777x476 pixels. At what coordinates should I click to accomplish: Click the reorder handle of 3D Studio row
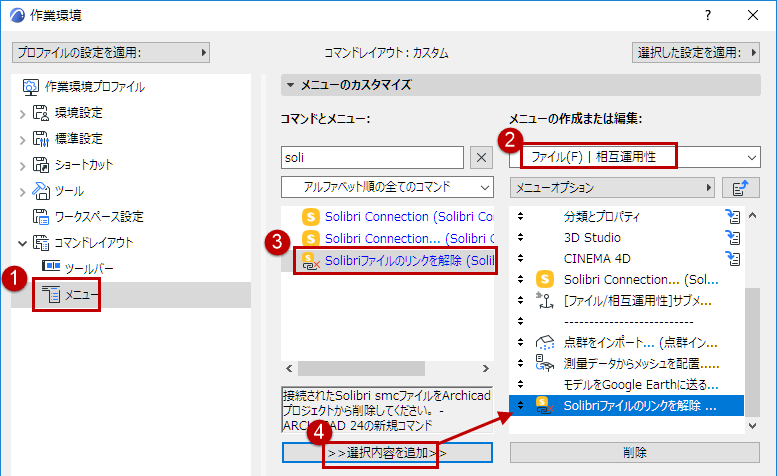coord(520,237)
